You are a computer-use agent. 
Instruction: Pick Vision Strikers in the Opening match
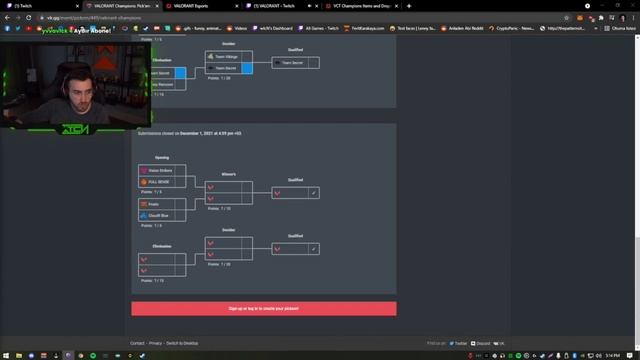pyautogui.click(x=157, y=170)
